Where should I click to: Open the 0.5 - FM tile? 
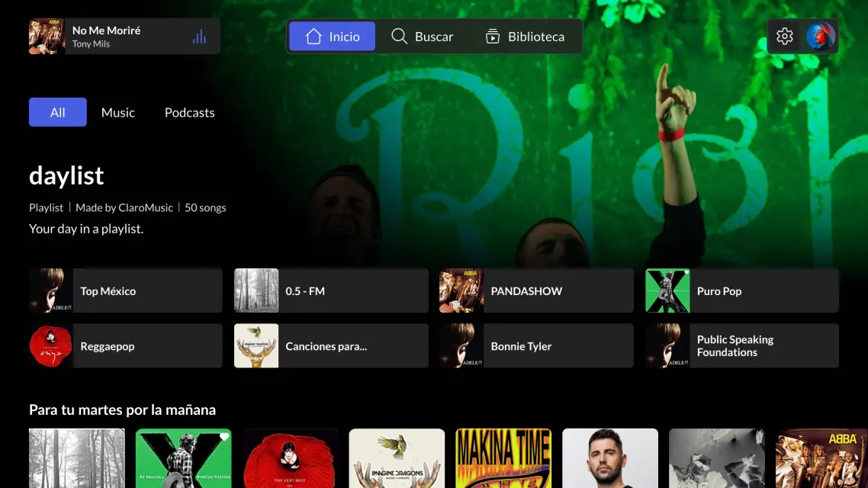(331, 291)
